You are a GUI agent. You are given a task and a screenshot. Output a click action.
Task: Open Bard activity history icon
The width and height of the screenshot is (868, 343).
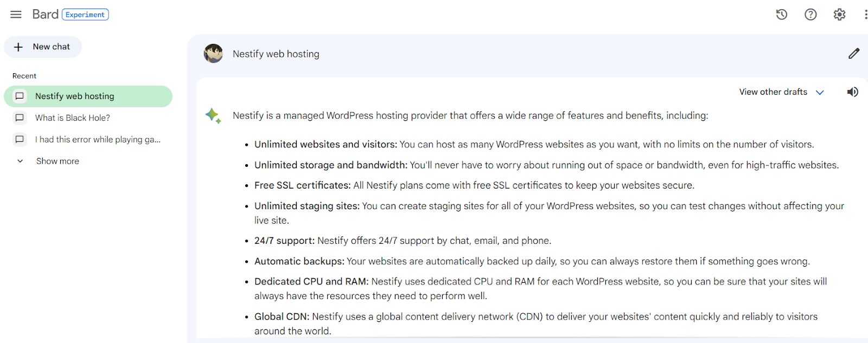(x=781, y=15)
